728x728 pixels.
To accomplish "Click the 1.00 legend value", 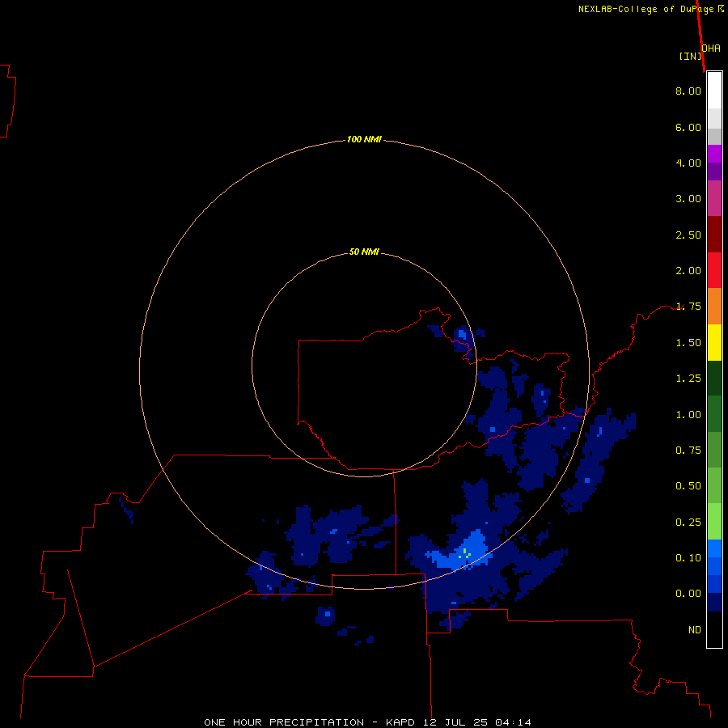I will pos(688,415).
